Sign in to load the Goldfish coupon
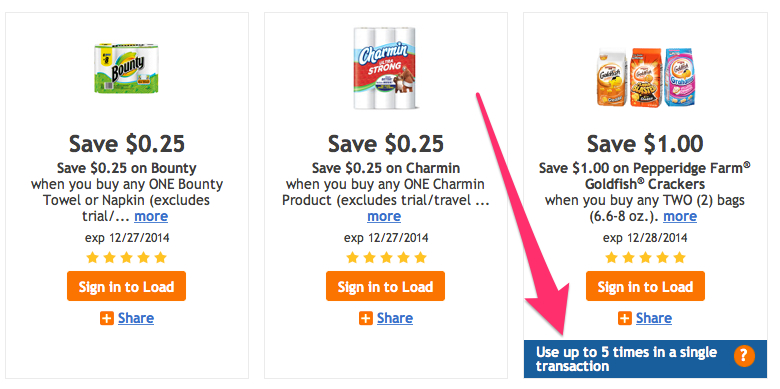780x389 pixels. pos(645,286)
